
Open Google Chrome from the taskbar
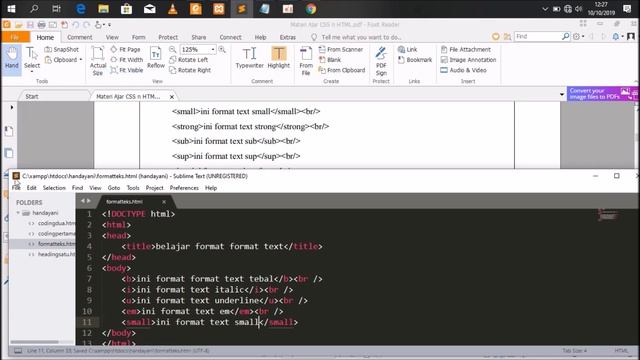coord(311,9)
